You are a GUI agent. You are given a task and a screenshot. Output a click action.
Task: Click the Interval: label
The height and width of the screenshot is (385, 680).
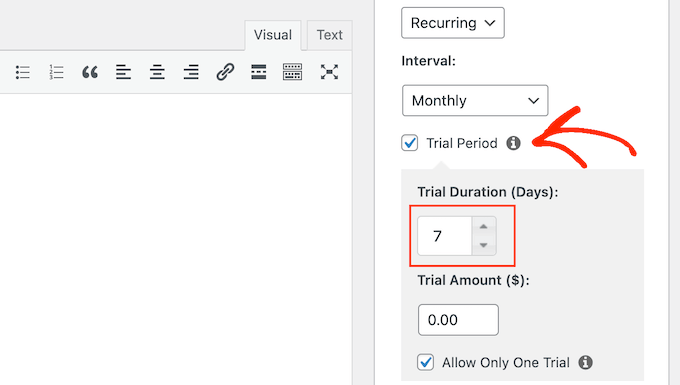[428, 61]
